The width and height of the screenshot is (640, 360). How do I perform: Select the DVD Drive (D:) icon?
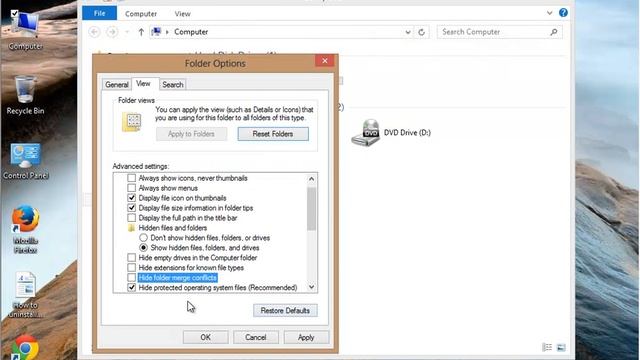[x=366, y=133]
